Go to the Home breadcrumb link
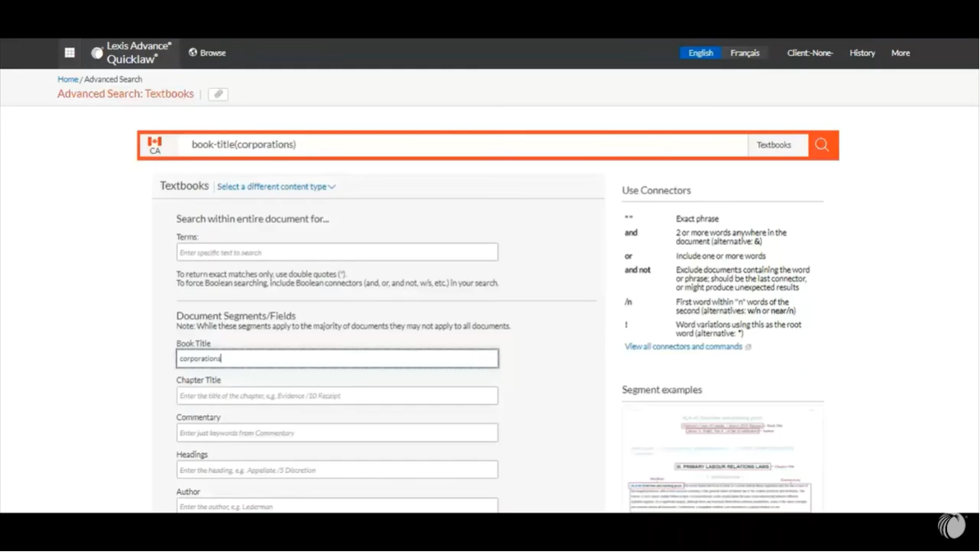Viewport: 980px width, 552px height. pyautogui.click(x=68, y=80)
